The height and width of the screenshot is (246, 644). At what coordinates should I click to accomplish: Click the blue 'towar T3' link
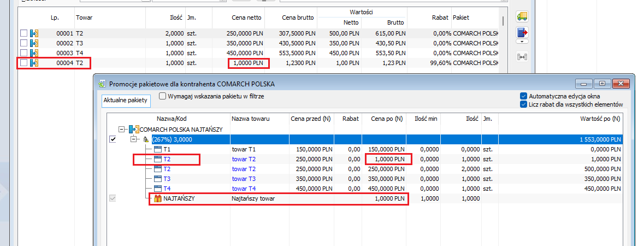point(244,179)
